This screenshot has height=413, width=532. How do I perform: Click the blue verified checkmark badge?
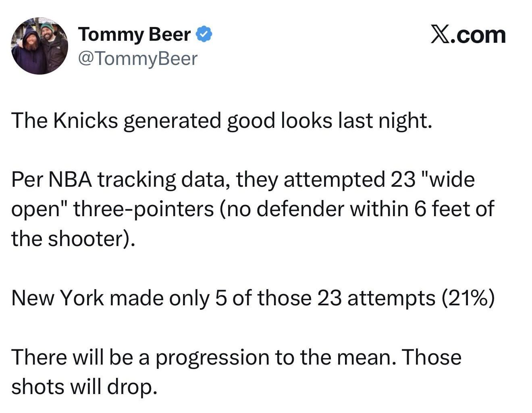pos(204,35)
